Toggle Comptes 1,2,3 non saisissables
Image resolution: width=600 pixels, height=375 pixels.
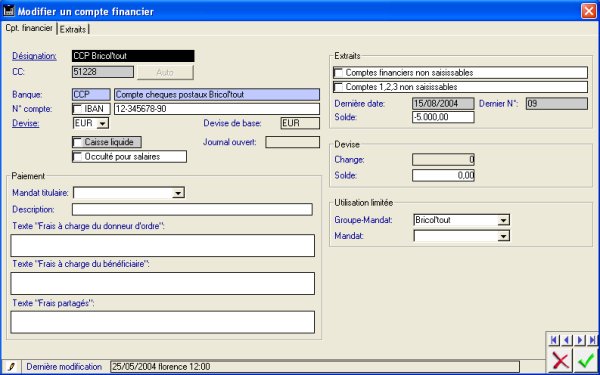(x=338, y=87)
